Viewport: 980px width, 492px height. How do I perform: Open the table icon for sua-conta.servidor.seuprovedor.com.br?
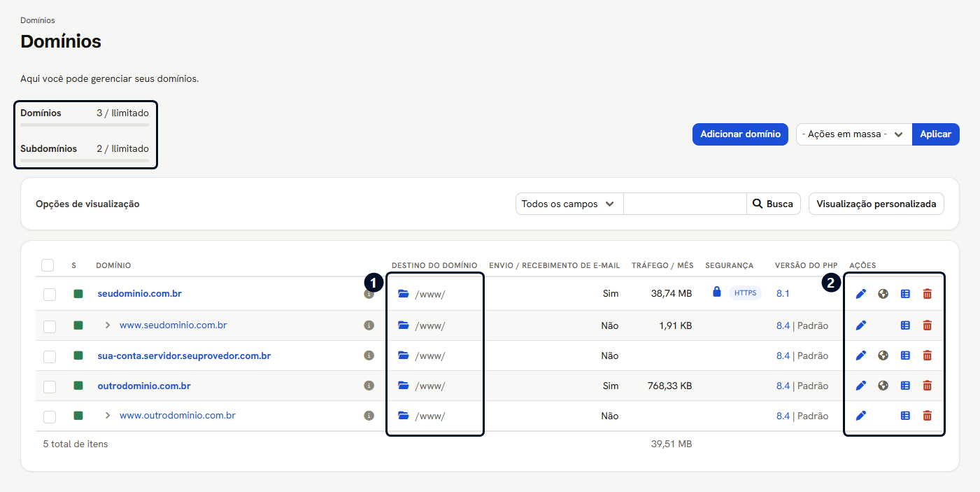click(x=905, y=356)
